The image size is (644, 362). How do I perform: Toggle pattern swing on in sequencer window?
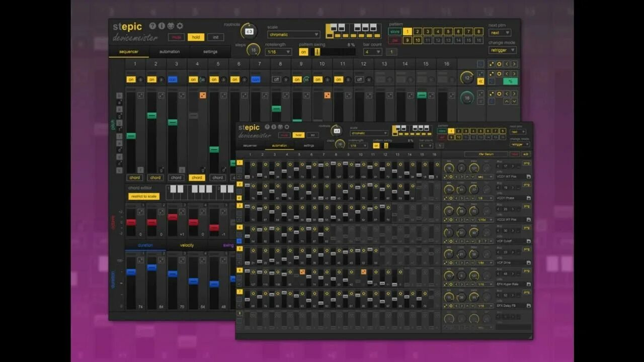(x=304, y=52)
